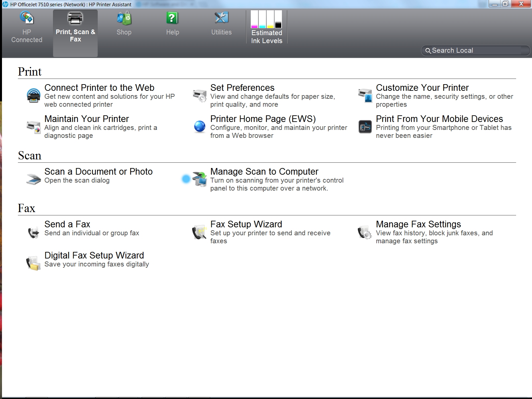Viewport: 532px width, 399px height.
Task: Click the Connect Printer to the Web icon
Action: click(x=33, y=96)
